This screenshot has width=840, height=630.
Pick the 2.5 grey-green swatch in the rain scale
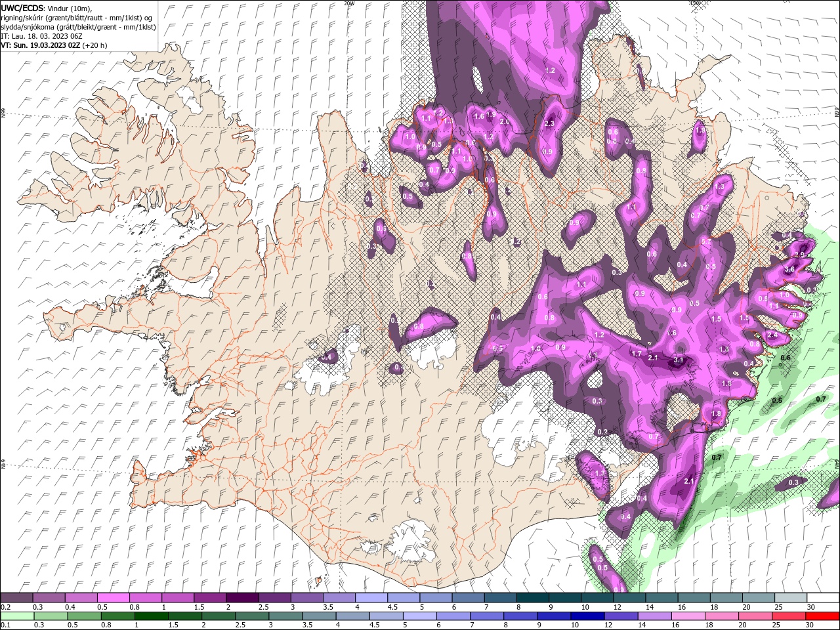point(252,616)
